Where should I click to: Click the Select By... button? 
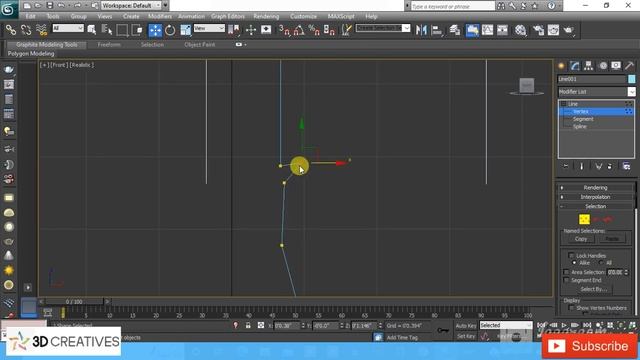[593, 289]
